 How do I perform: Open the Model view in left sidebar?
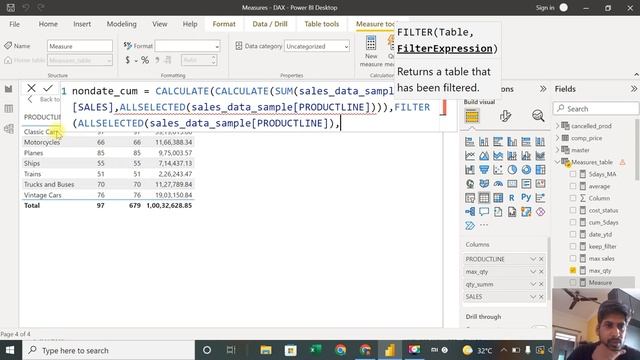point(9,129)
